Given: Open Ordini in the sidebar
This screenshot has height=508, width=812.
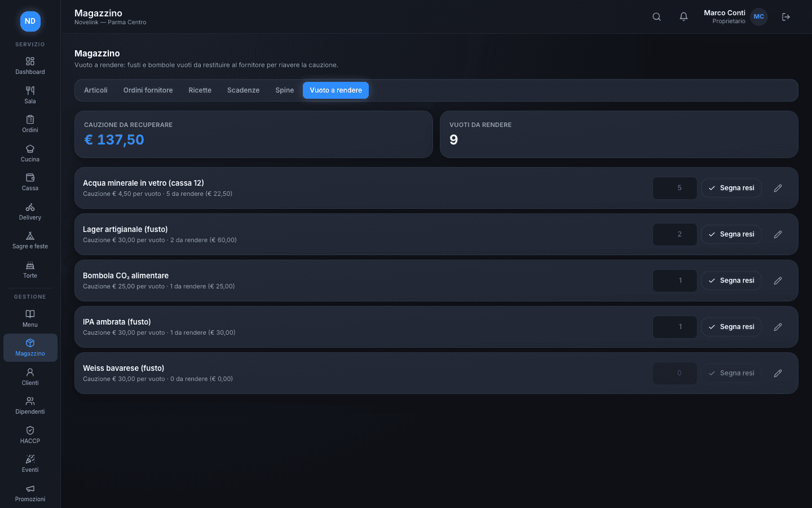Looking at the screenshot, I should click(30, 124).
